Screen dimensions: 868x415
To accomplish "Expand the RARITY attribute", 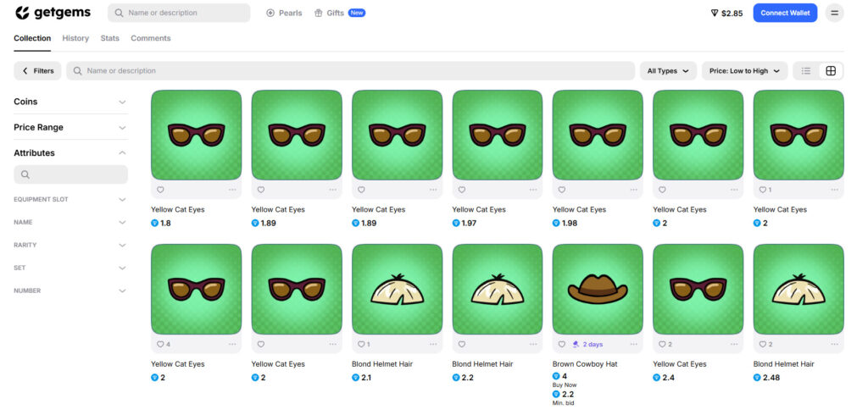I will pyautogui.click(x=71, y=245).
